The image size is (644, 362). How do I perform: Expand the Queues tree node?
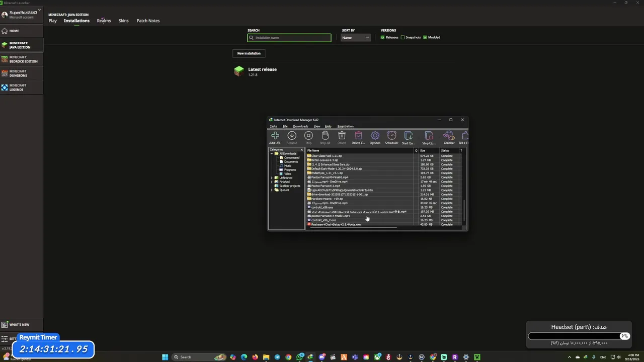point(272,190)
